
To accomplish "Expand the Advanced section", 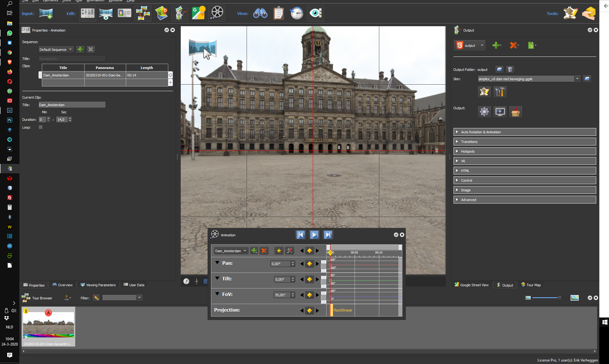I will (x=525, y=200).
